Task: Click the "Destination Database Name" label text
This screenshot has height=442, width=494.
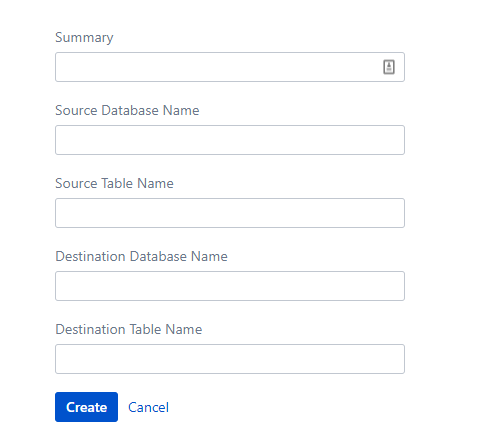Action: 141,256
